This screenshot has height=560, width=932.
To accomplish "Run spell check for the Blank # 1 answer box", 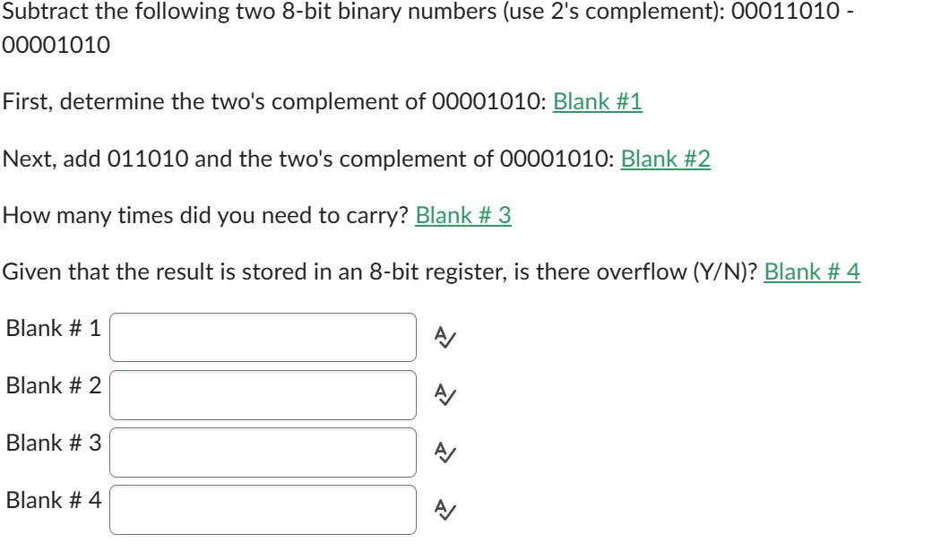I will (x=445, y=337).
